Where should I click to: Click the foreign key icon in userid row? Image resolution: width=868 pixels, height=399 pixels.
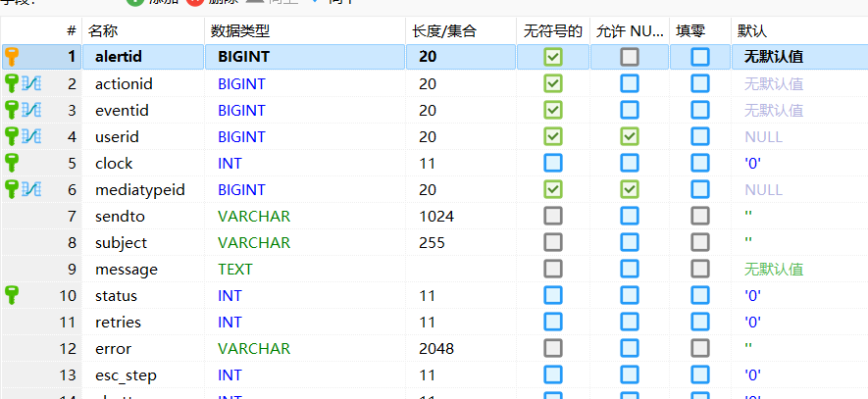(x=31, y=136)
